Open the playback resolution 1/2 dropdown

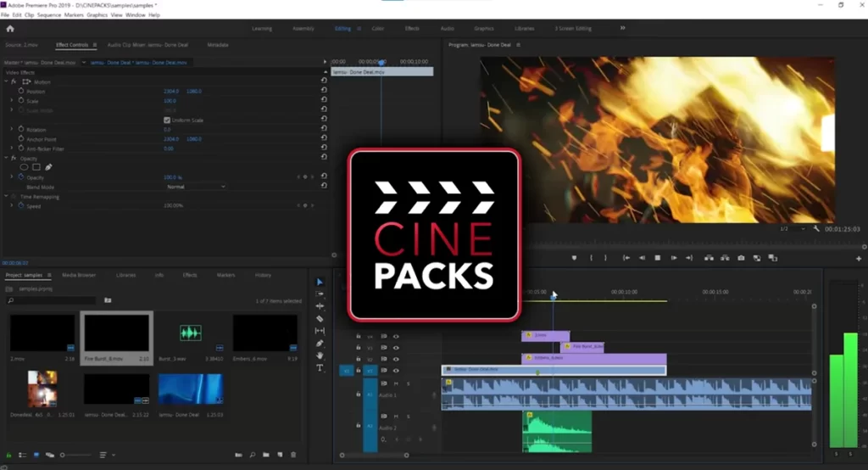[x=793, y=229]
